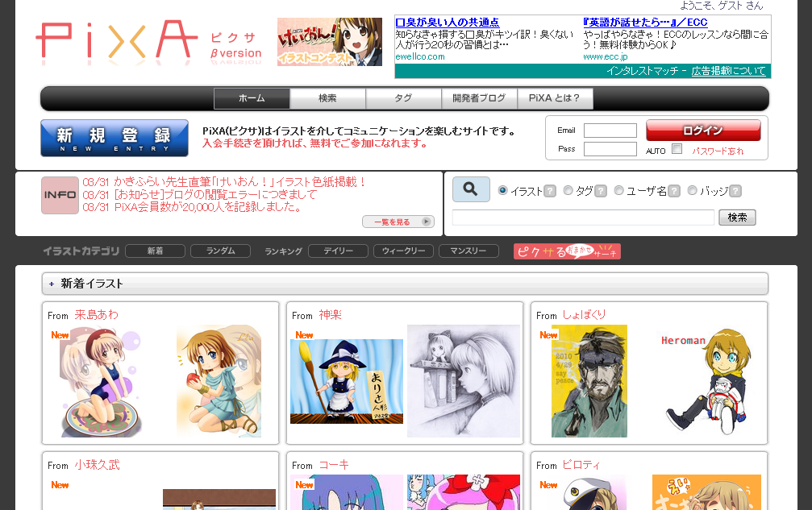Open help icon next to バッジ radio
Image resolution: width=812 pixels, height=510 pixels.
tap(735, 191)
